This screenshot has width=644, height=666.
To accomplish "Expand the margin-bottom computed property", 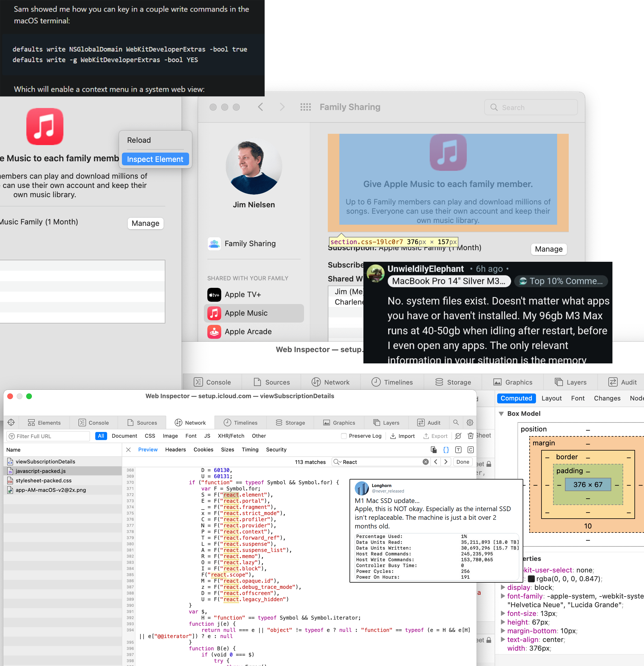I will coord(503,631).
